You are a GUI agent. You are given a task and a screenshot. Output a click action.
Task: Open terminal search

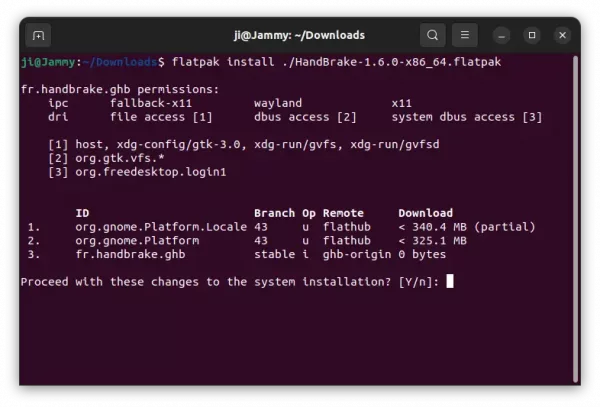pyautogui.click(x=432, y=35)
